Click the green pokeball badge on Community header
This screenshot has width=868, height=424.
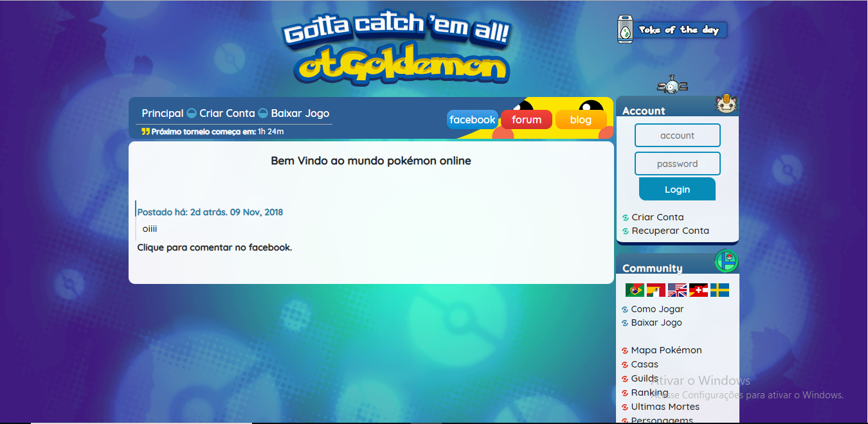[x=727, y=261]
